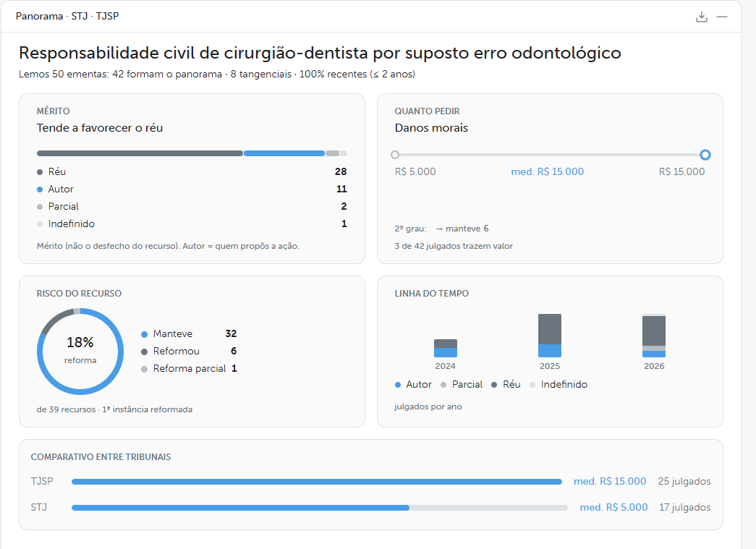Toggle the Parcial legend in Linha do Tempo
756x549 pixels.
[x=462, y=384]
